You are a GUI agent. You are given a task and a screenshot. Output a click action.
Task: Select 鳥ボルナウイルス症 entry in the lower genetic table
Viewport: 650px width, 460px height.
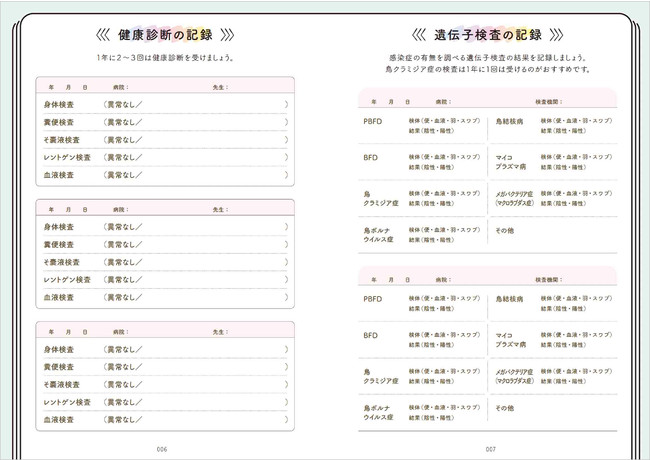click(381, 410)
